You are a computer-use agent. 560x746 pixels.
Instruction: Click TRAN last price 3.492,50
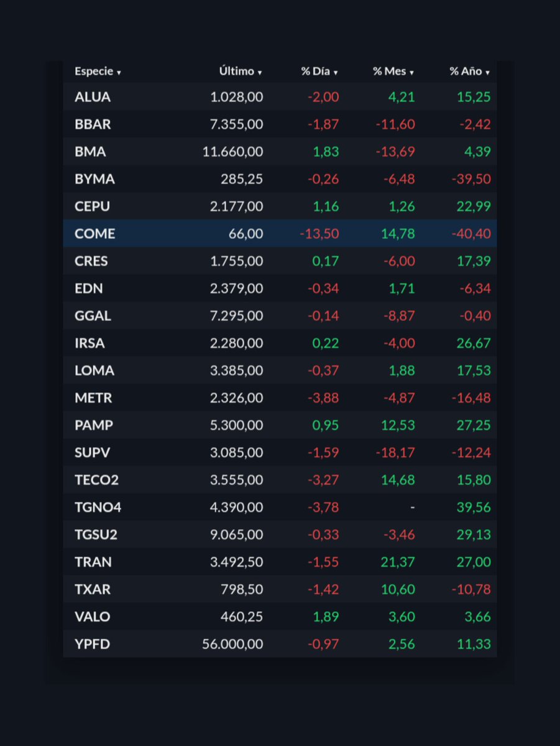click(236, 562)
